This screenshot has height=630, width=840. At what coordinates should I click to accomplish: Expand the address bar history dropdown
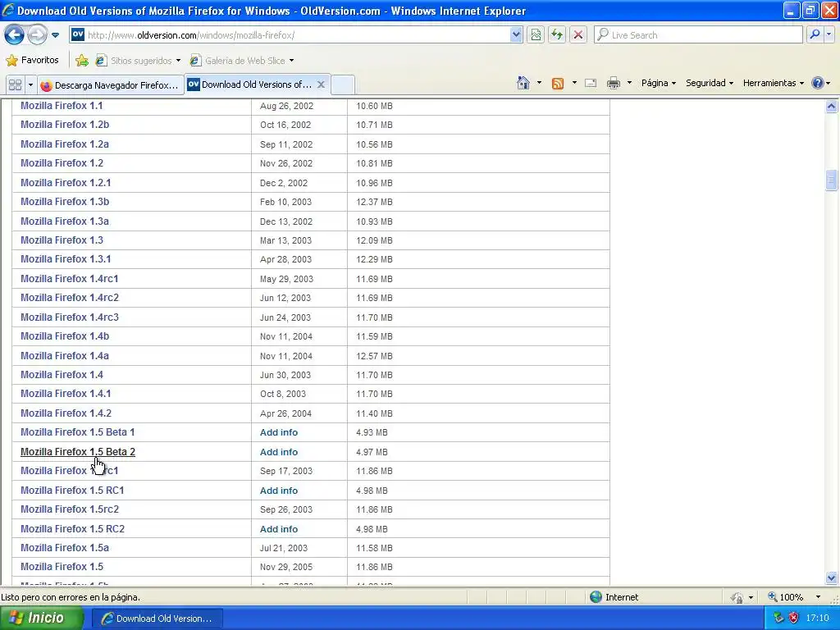point(516,35)
